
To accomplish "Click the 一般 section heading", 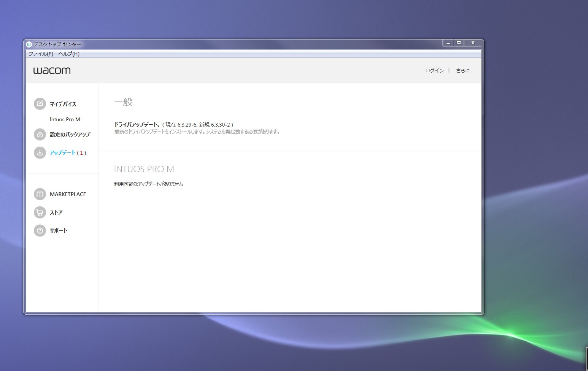I will [123, 102].
